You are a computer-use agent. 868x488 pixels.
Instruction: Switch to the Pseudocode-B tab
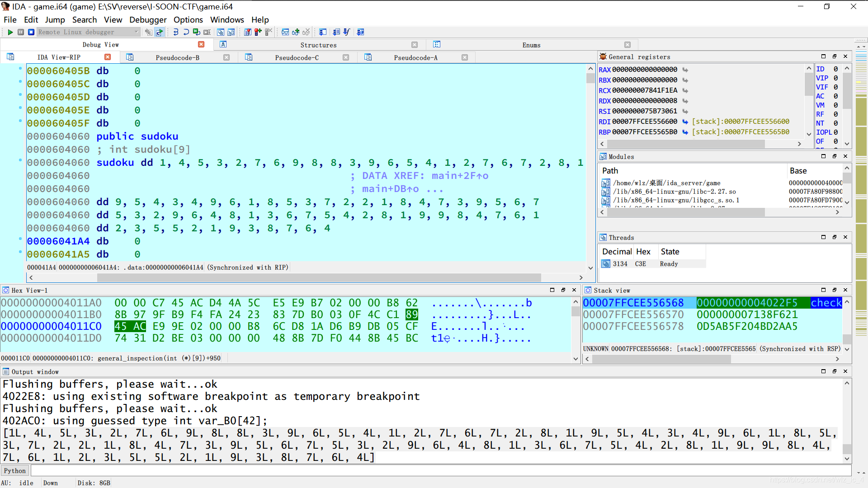click(177, 57)
